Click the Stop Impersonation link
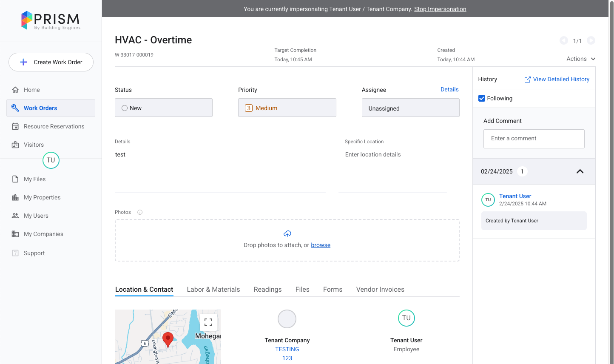The image size is (614, 364). pos(440,9)
